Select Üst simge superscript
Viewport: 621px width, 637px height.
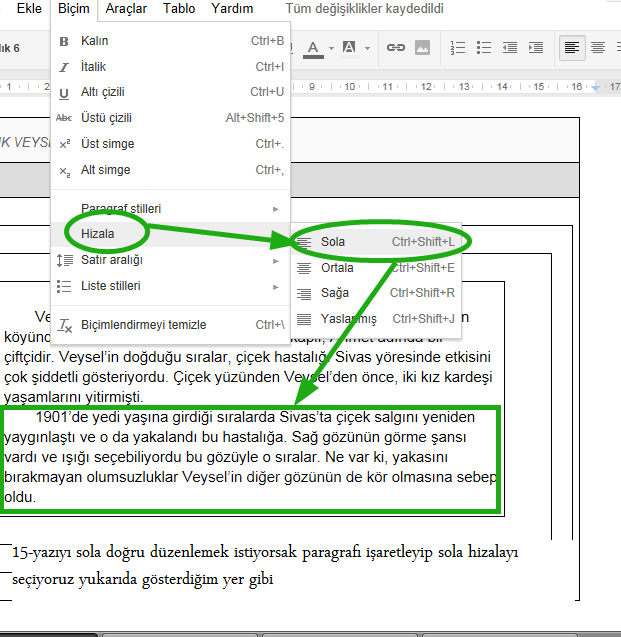(171, 144)
